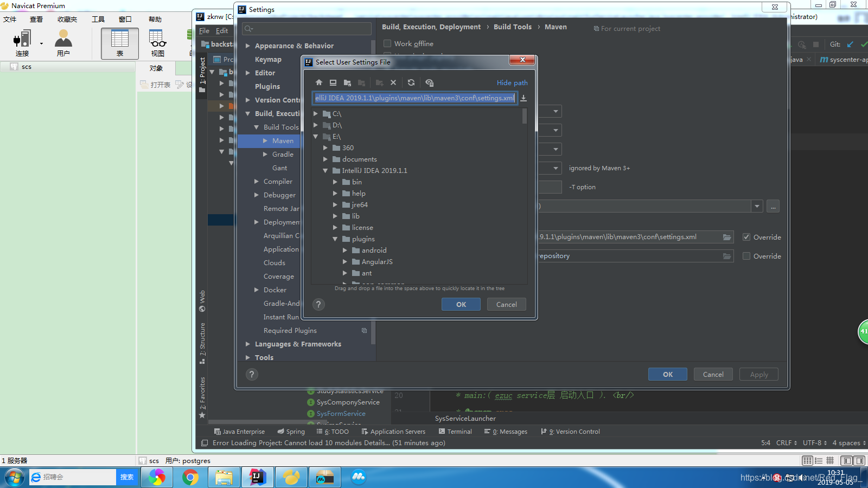
Task: Open the Version Control tool window
Action: [x=570, y=432]
